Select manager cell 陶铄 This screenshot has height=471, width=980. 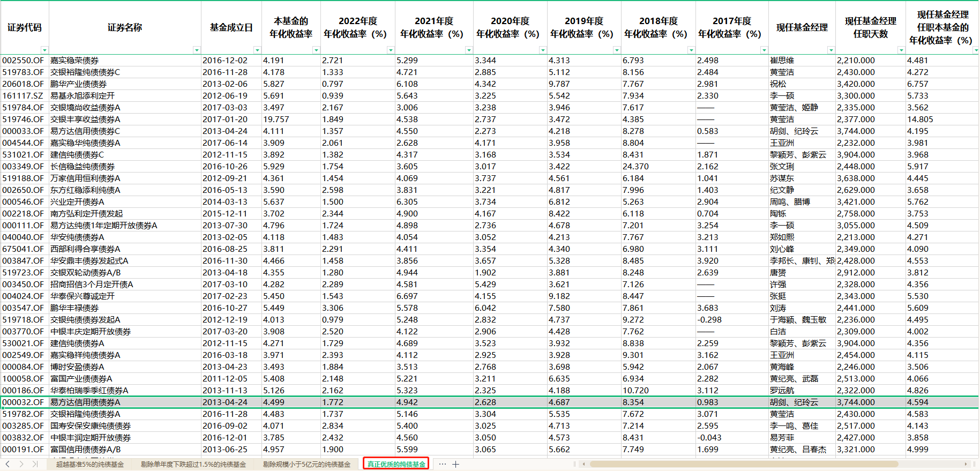click(x=802, y=214)
